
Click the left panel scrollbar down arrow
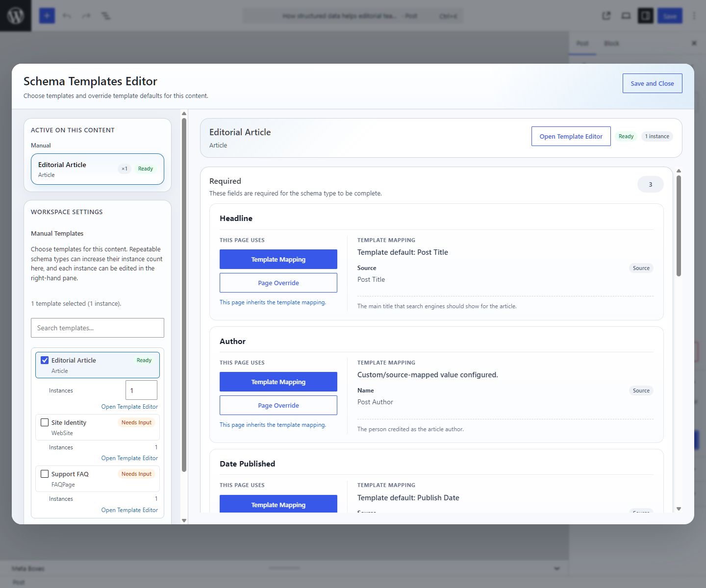(x=184, y=520)
